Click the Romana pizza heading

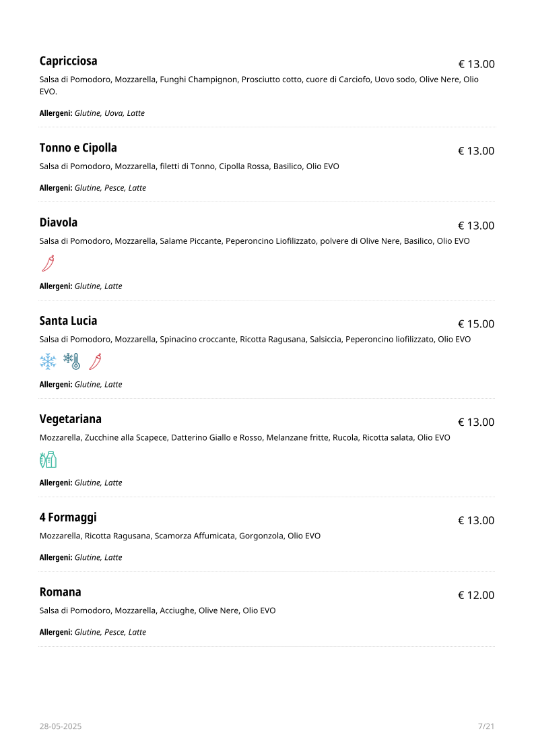pyautogui.click(x=60, y=592)
